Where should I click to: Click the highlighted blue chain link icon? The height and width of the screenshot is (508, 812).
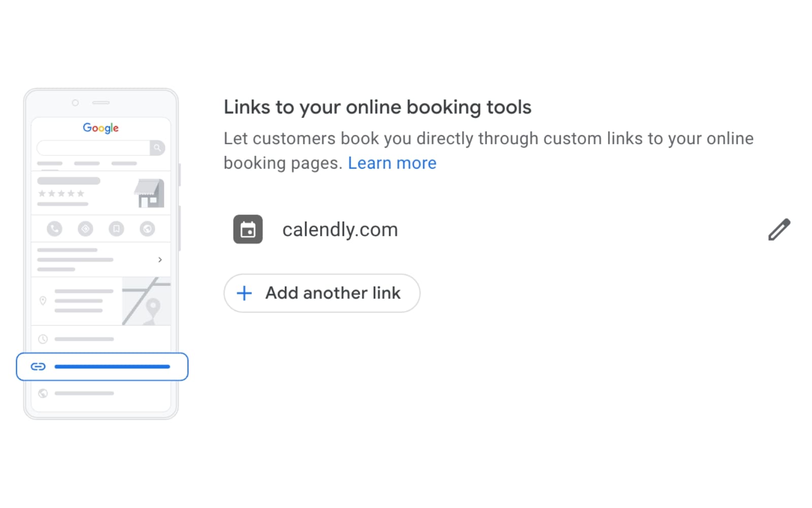pyautogui.click(x=38, y=367)
